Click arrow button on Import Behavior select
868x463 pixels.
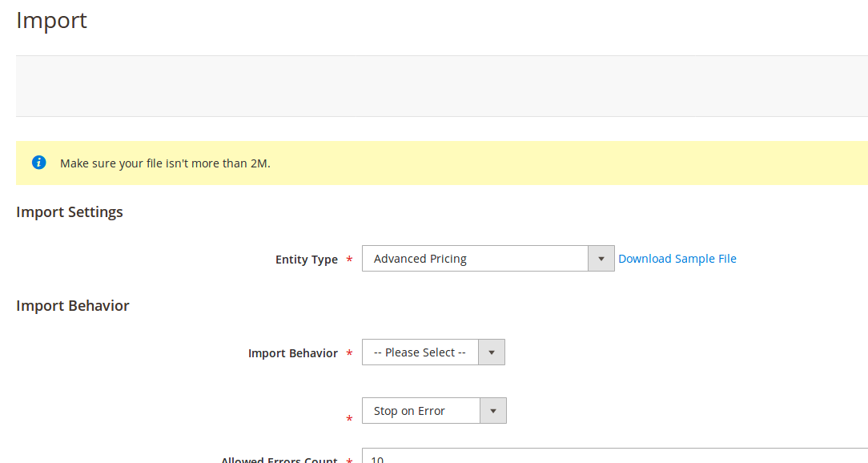[492, 352]
